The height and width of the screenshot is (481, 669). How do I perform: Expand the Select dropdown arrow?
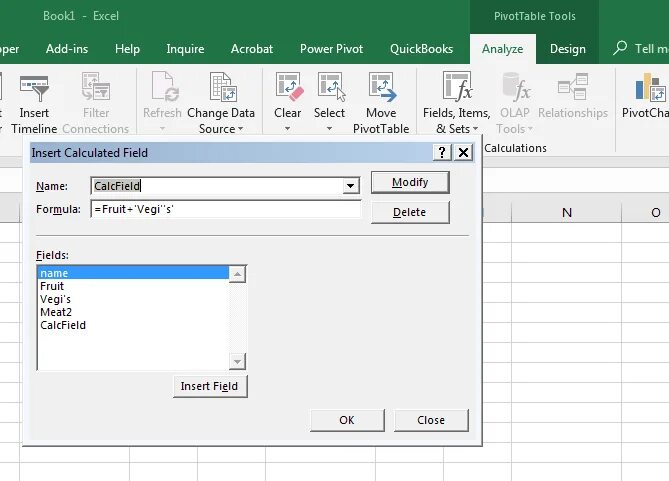point(329,128)
